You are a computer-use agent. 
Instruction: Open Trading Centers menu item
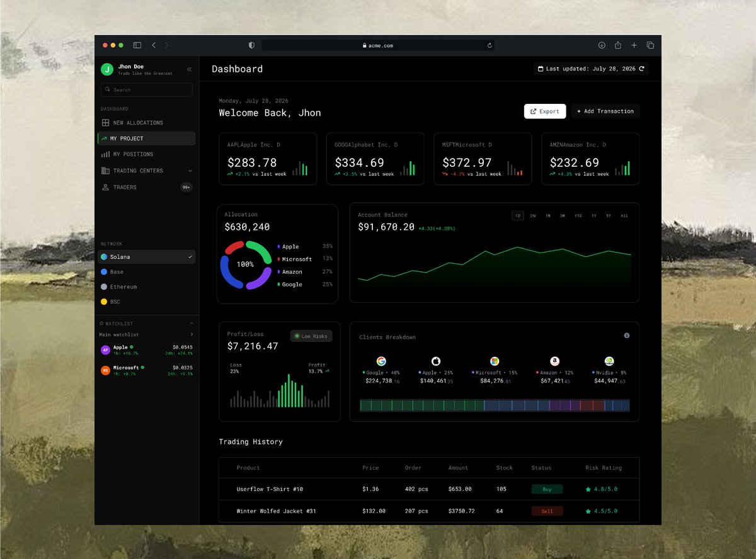click(x=147, y=171)
